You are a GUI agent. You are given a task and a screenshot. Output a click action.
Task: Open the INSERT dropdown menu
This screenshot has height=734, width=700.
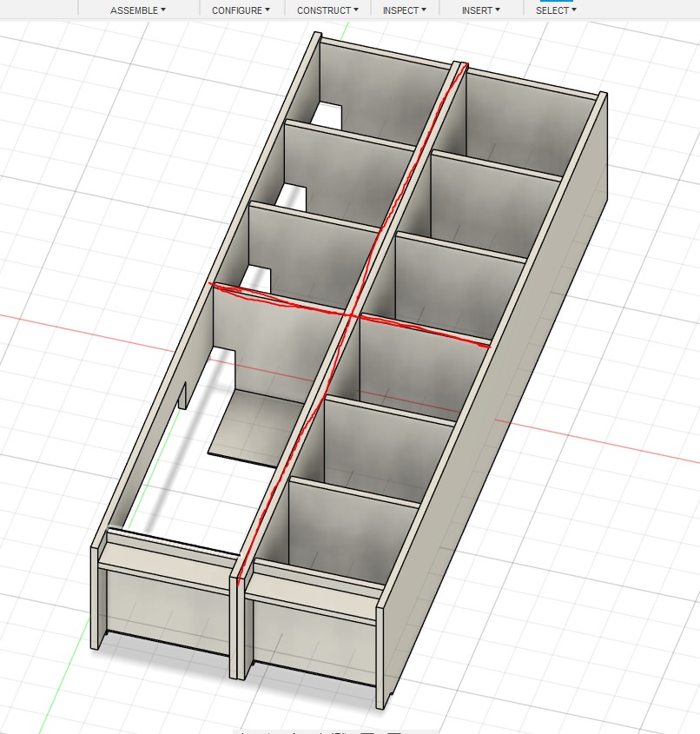[480, 10]
